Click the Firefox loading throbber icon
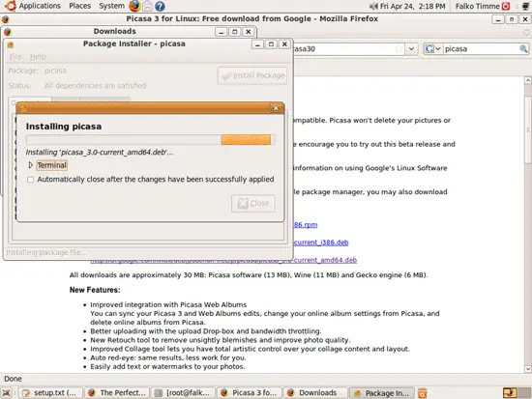Image resolution: width=532 pixels, height=399 pixels. [x=526, y=32]
